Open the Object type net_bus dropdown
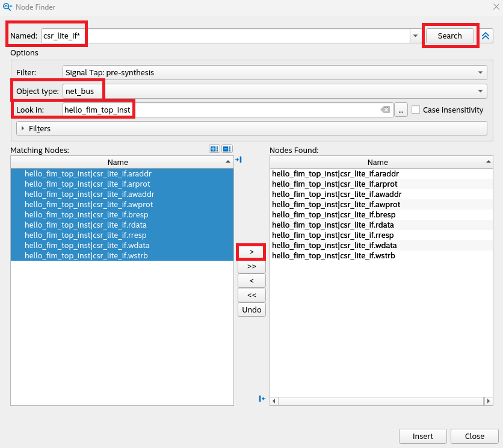The image size is (503, 448). coord(274,91)
